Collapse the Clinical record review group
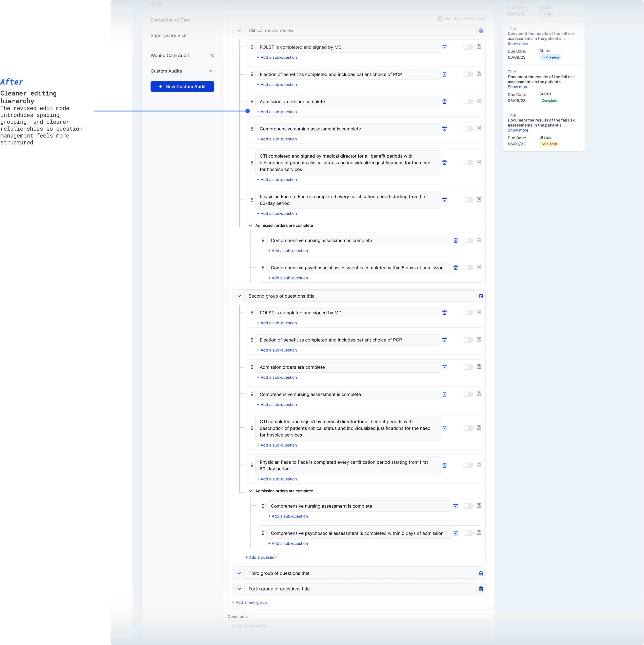Screen dimensions: 644x645 (x=239, y=30)
